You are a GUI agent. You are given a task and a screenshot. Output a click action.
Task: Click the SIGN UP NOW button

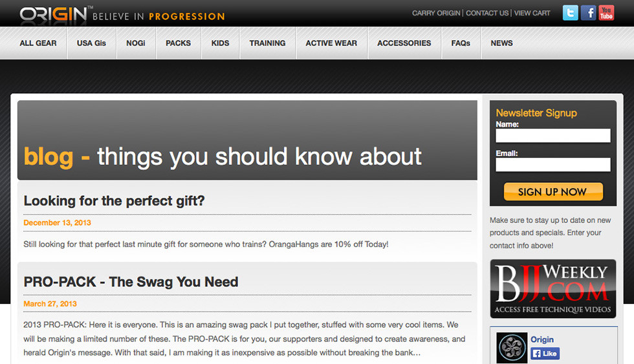pyautogui.click(x=552, y=191)
